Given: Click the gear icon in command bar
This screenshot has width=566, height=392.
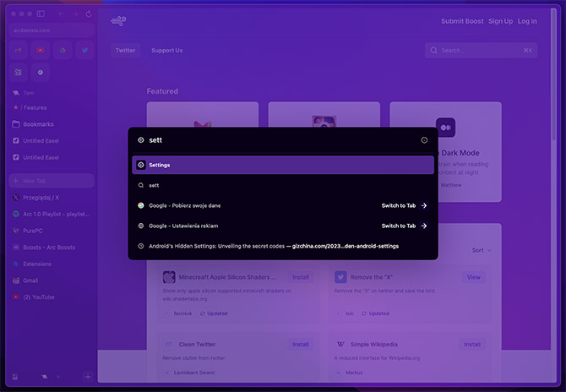Looking at the screenshot, I should (x=141, y=140).
